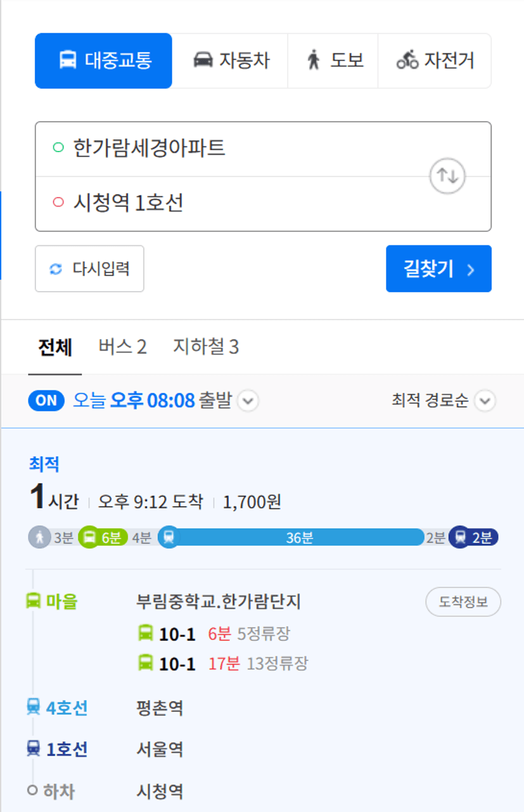This screenshot has height=812, width=524.
Task: Select the walking (도보) transport mode
Action: [333, 61]
